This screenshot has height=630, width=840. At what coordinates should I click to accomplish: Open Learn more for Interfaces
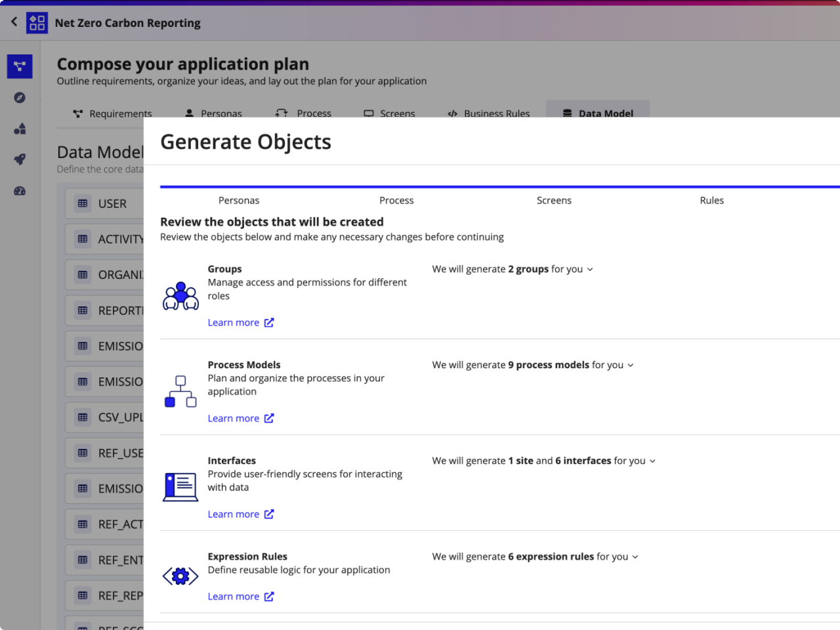click(x=234, y=514)
